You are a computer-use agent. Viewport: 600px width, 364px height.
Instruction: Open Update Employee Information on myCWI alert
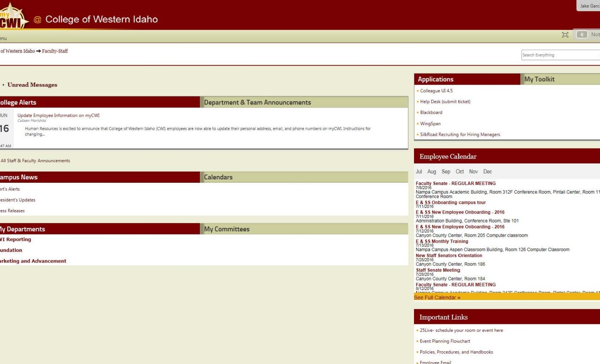[x=58, y=115]
